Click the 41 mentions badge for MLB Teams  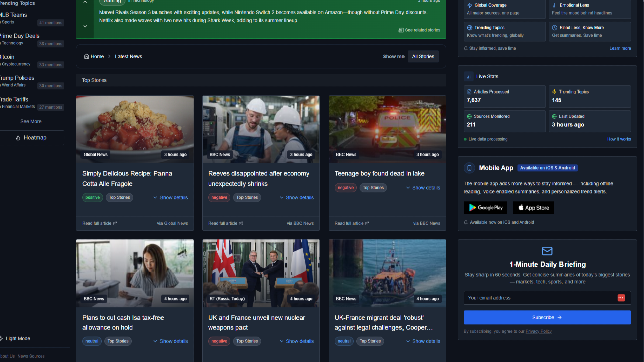51,23
